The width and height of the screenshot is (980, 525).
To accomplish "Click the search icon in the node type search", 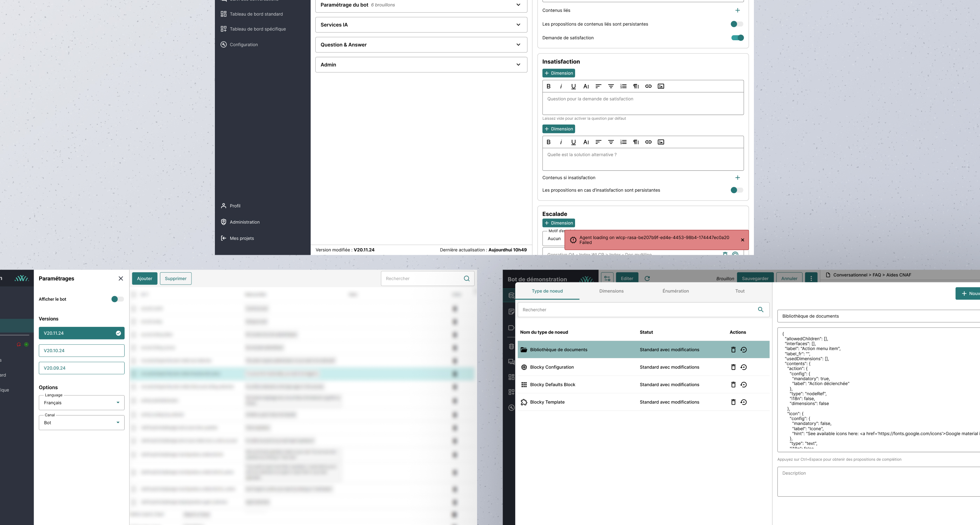I will click(x=761, y=310).
